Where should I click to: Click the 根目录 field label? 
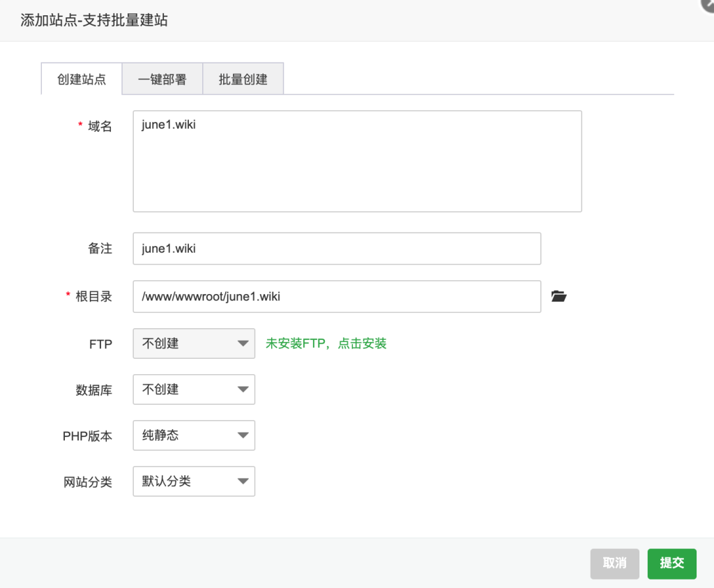pos(93,297)
